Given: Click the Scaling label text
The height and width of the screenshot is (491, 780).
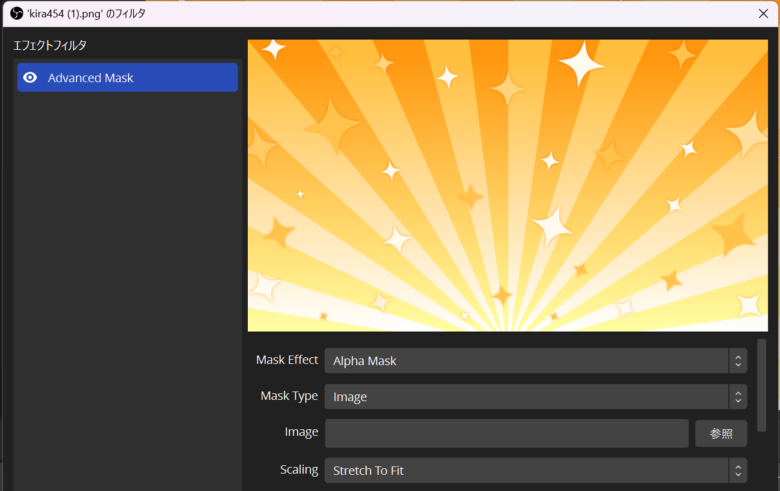Looking at the screenshot, I should coord(299,469).
